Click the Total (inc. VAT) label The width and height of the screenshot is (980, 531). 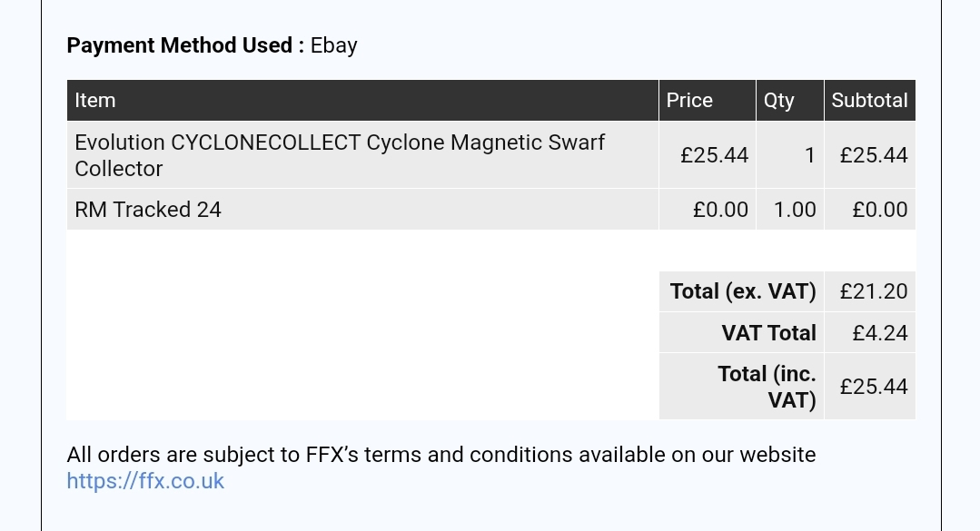[767, 387]
